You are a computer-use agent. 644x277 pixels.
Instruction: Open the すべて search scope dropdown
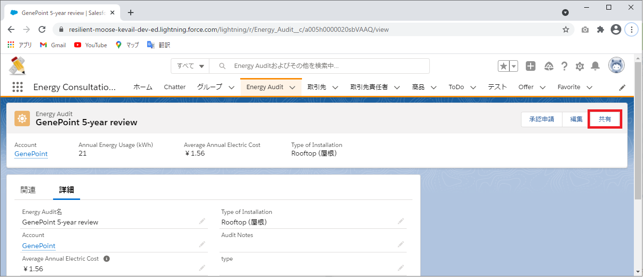tap(191, 66)
